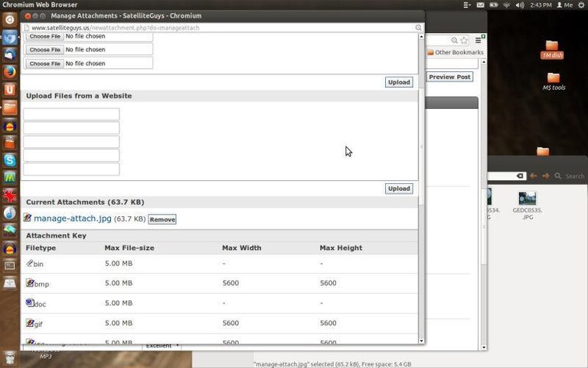Open the Chromium hamburger menu icon
Viewport: 588px width, 368px height.
point(478,40)
